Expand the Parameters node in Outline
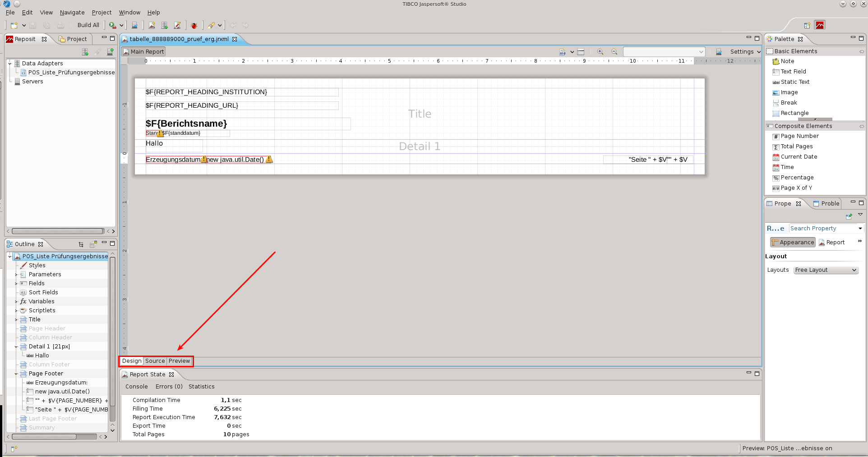This screenshot has height=457, width=868. pyautogui.click(x=16, y=274)
